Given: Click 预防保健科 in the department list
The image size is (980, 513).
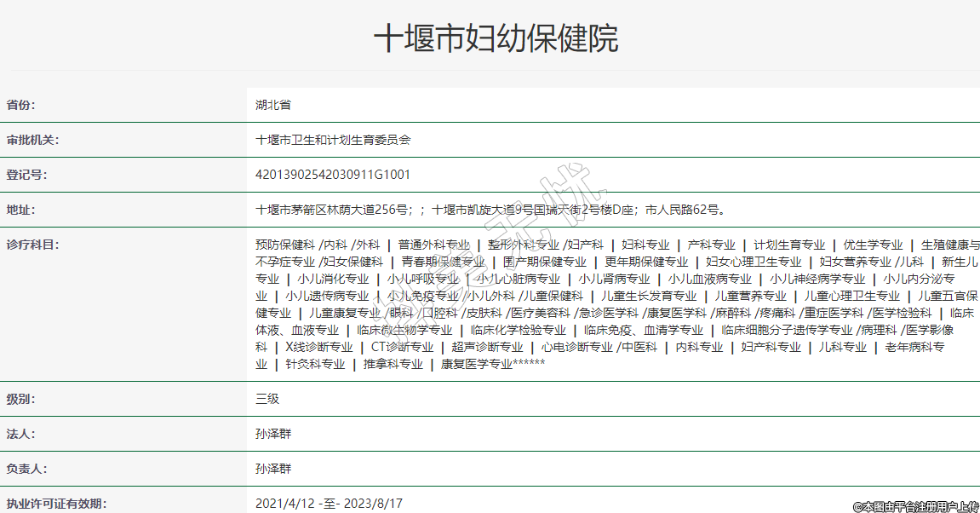Looking at the screenshot, I should (285, 245).
